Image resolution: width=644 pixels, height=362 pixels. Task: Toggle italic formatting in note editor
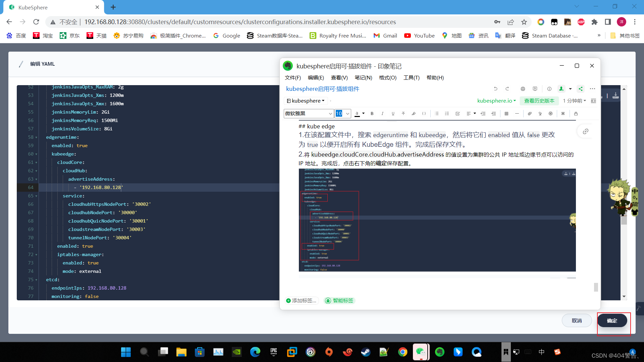coord(382,114)
